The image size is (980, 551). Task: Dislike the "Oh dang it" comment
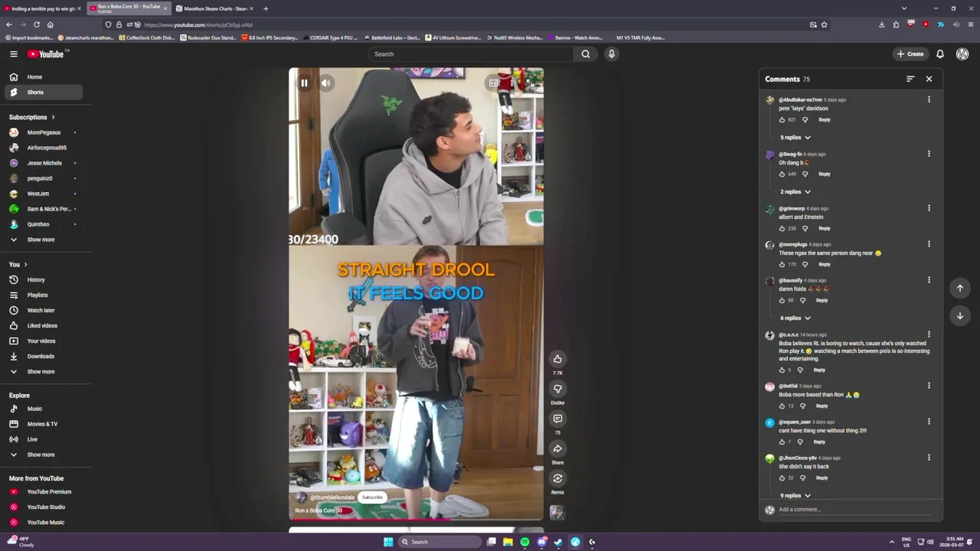point(805,174)
